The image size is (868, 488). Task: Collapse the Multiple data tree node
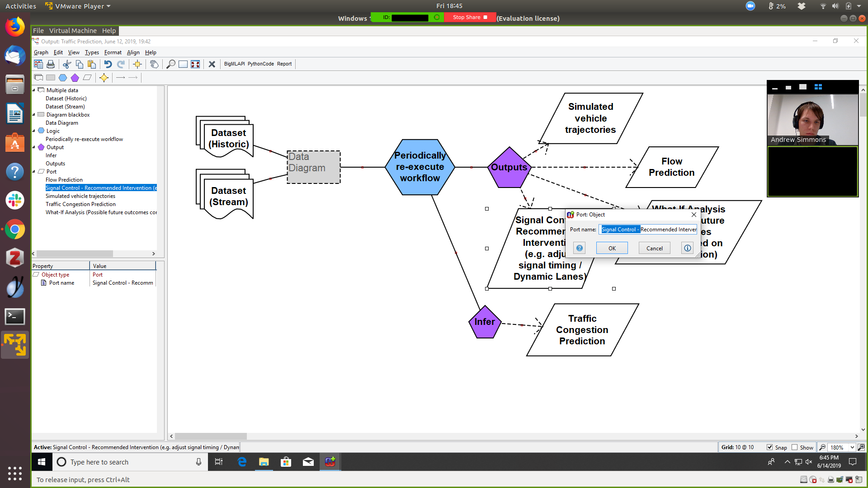click(x=34, y=90)
